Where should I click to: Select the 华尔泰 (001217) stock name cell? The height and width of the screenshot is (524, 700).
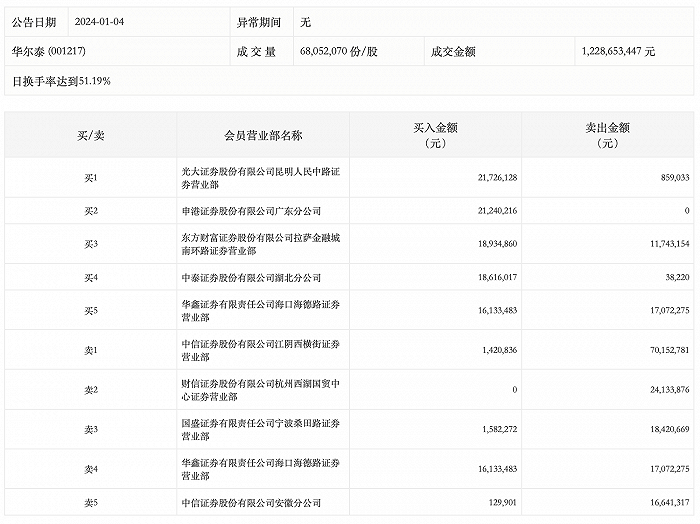coord(48,51)
